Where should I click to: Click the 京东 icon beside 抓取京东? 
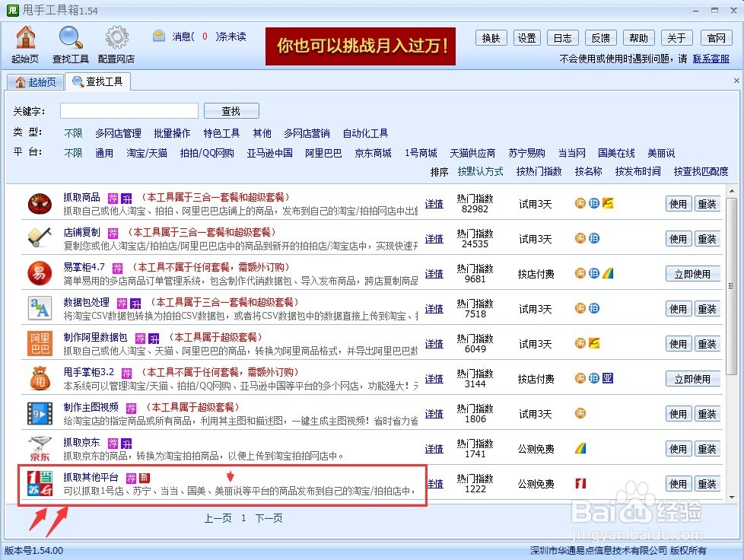click(39, 449)
